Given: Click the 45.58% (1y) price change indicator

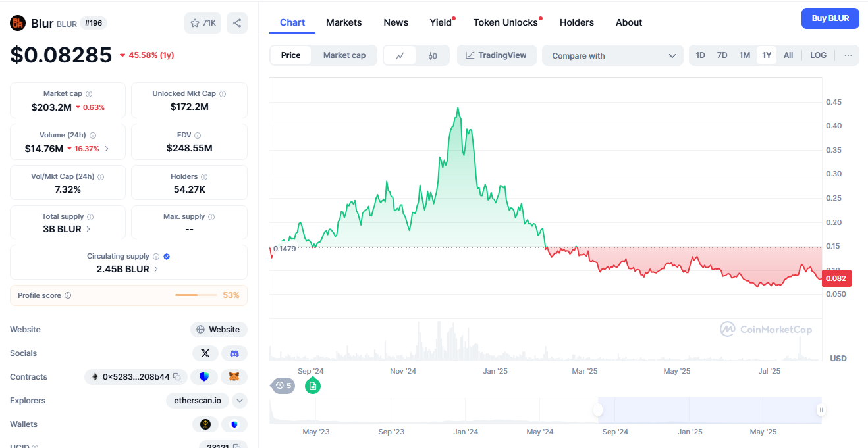Looking at the screenshot, I should pyautogui.click(x=147, y=55).
